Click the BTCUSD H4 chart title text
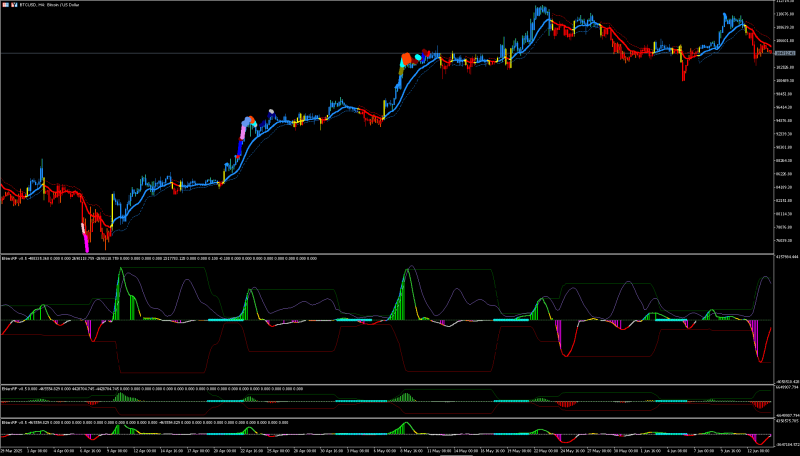The image size is (800, 456). [49, 5]
